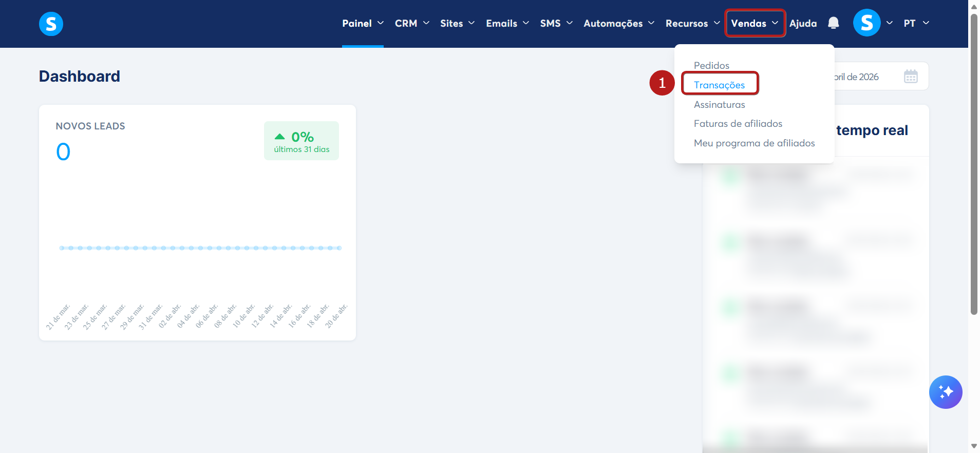Open Meu programa de afiliados
980x453 pixels.
pyautogui.click(x=754, y=143)
